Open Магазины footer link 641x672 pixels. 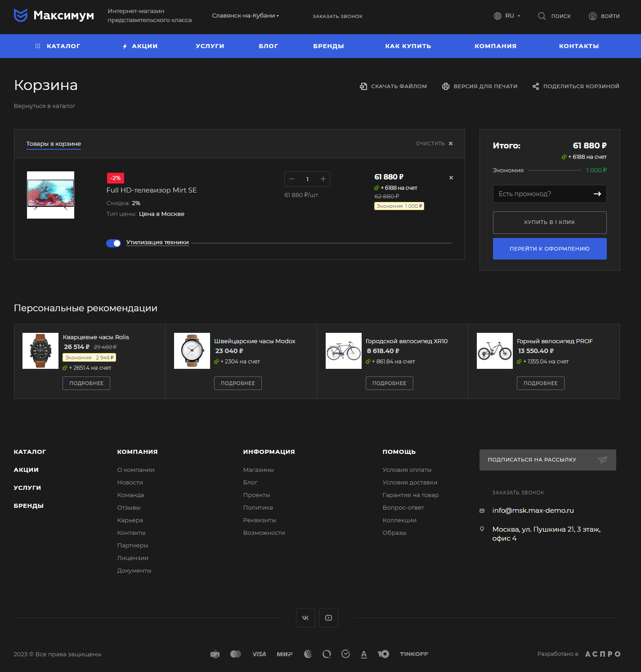(258, 470)
